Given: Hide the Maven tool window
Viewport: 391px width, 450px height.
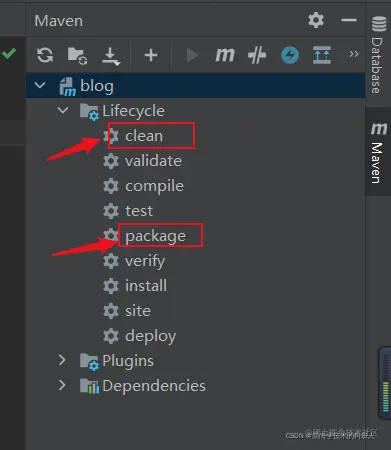Looking at the screenshot, I should (x=349, y=20).
